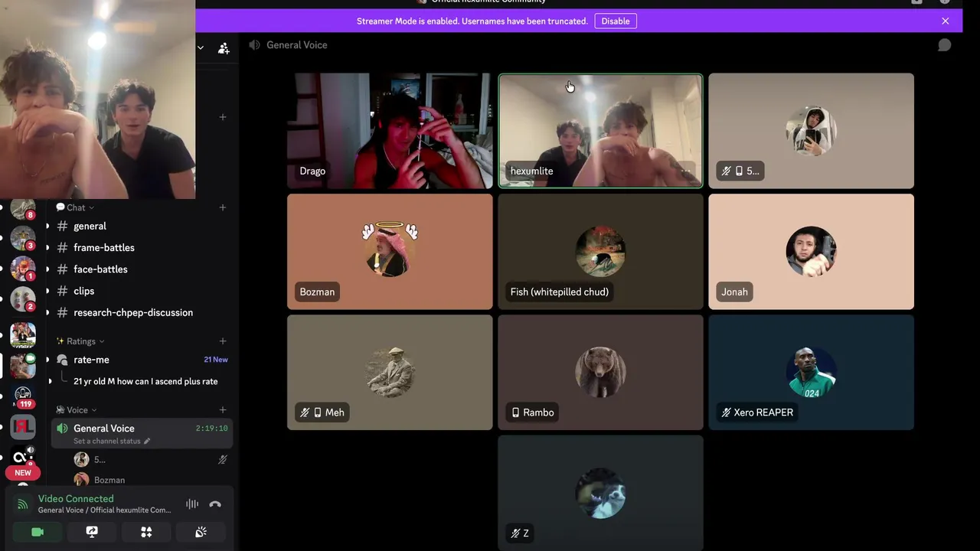The image size is (980, 551).
Task: Expand the general channel threads arrow
Action: click(47, 226)
